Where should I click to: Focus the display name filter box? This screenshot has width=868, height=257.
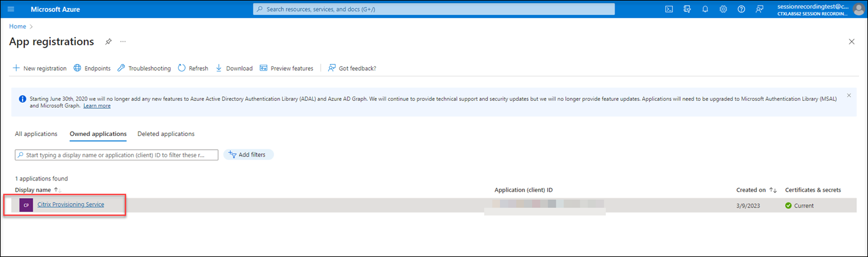click(x=117, y=155)
